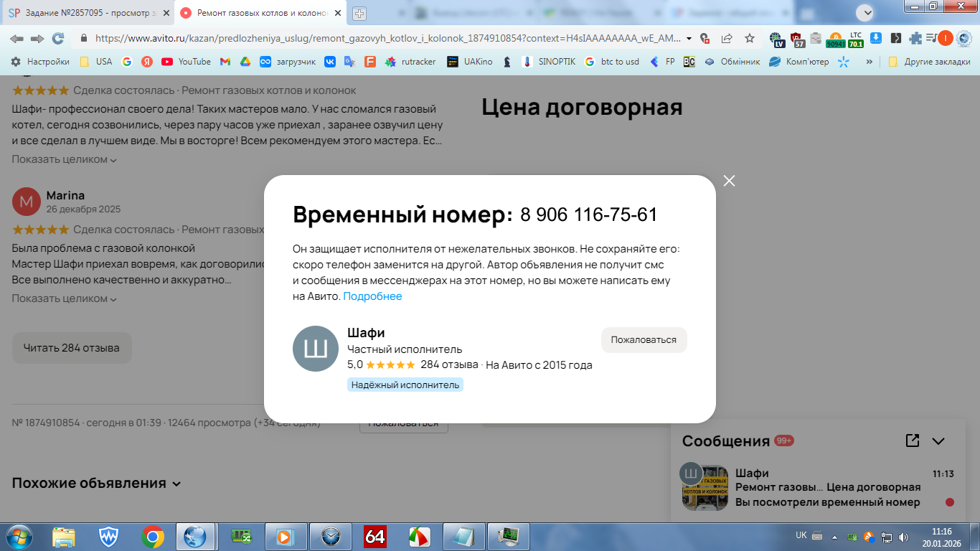The image size is (980, 551).
Task: Click the browser Forward arrow
Action: (x=37, y=39)
